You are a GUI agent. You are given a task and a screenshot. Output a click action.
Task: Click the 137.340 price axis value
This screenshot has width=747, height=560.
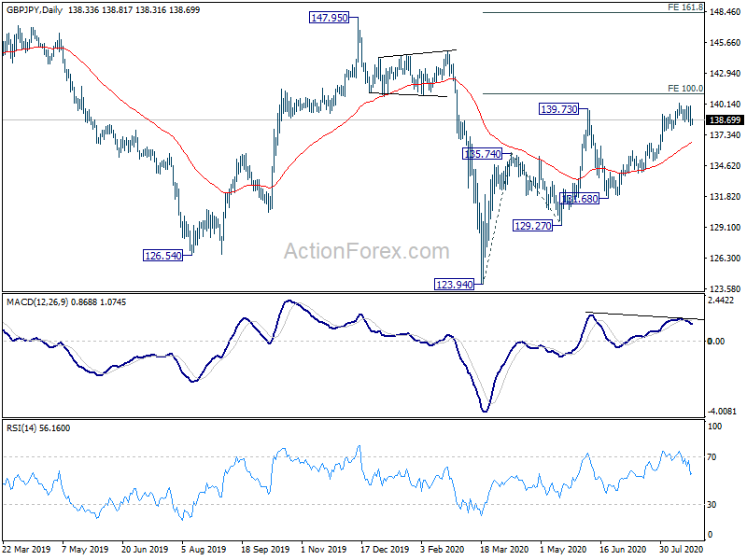[725, 135]
